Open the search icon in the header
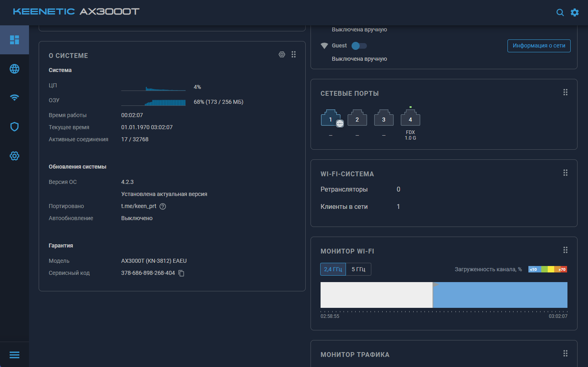588x367 pixels. 560,12
